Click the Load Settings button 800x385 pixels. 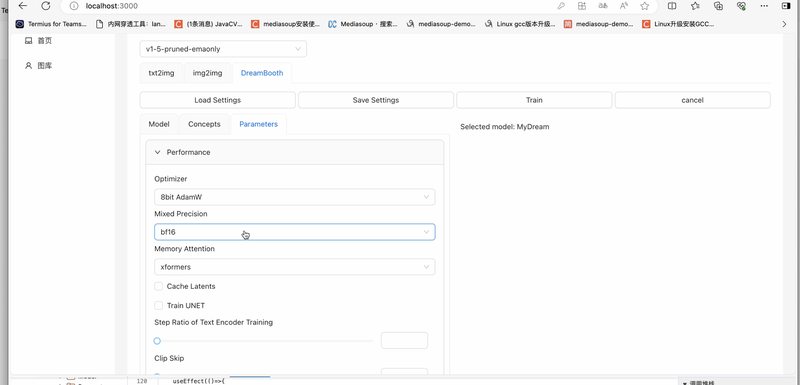tap(217, 100)
